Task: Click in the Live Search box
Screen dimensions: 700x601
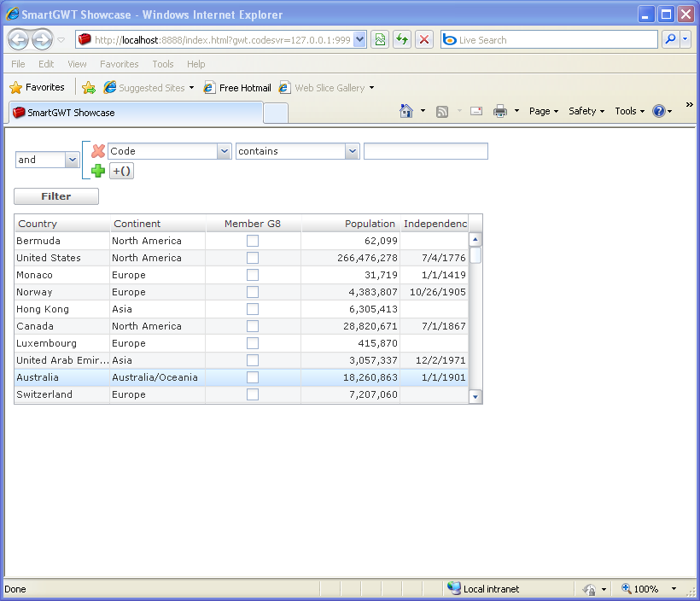Action: pyautogui.click(x=549, y=40)
